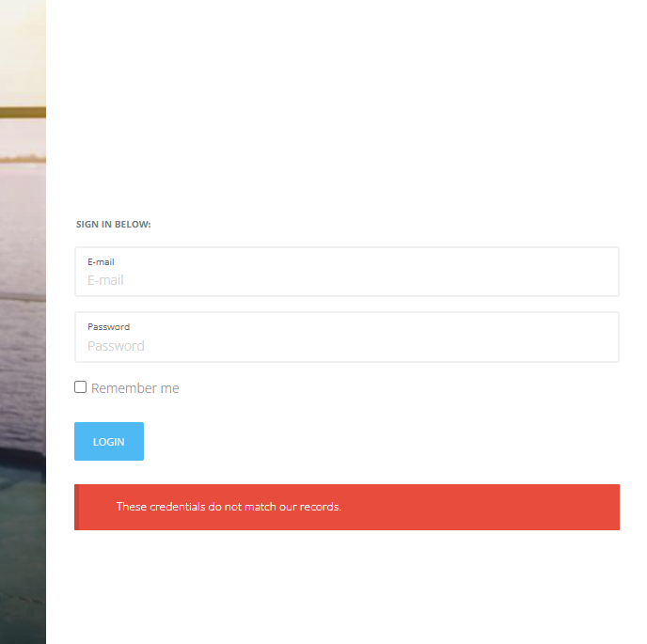Click the right end of Password box
This screenshot has height=644, width=647.
point(607,338)
